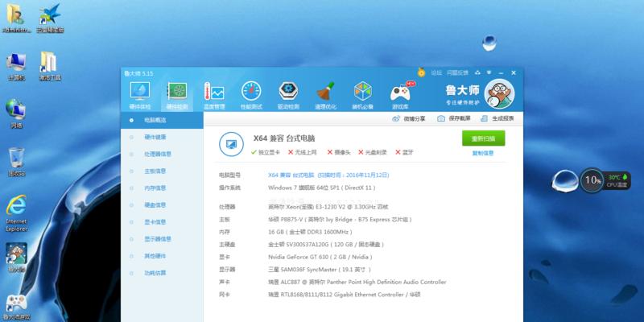Select 显卡信息 in the sidebar
Screen dimensions: 644x322
162,222
